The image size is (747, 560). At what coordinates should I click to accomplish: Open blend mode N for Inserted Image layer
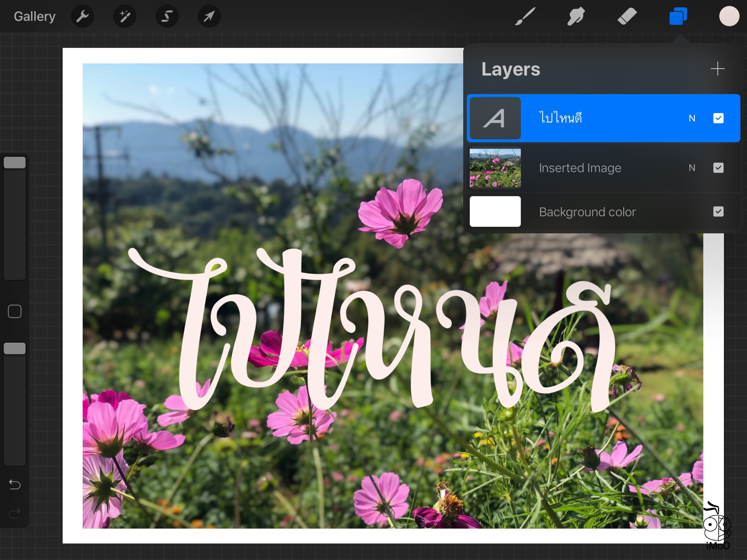pos(691,168)
